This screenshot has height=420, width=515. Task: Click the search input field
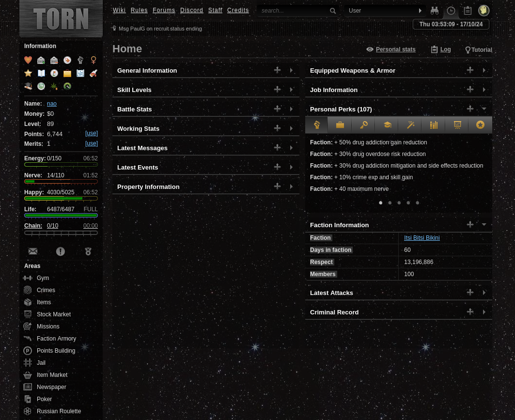coord(296,10)
